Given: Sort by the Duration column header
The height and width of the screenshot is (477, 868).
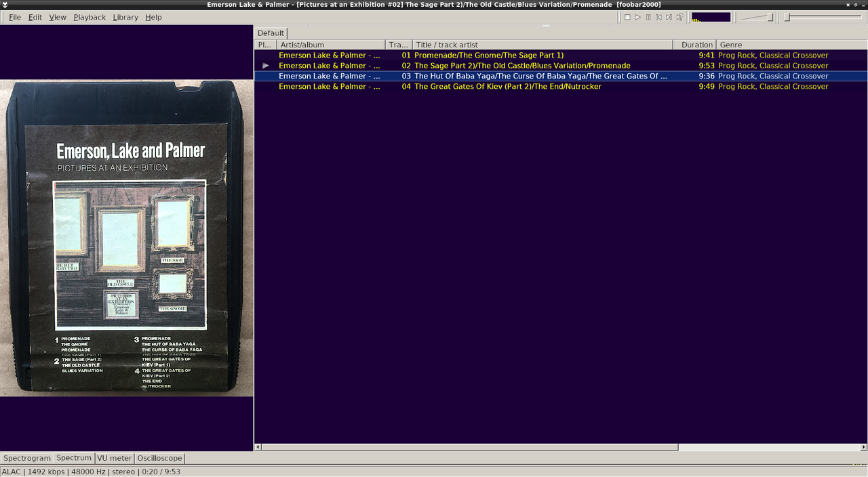Looking at the screenshot, I should point(694,45).
